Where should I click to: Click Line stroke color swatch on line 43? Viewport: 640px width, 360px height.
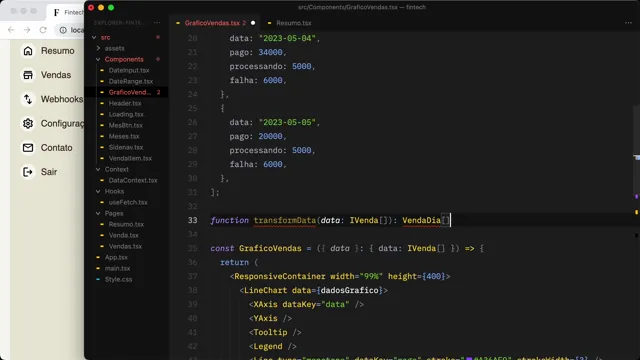[x=469, y=359]
